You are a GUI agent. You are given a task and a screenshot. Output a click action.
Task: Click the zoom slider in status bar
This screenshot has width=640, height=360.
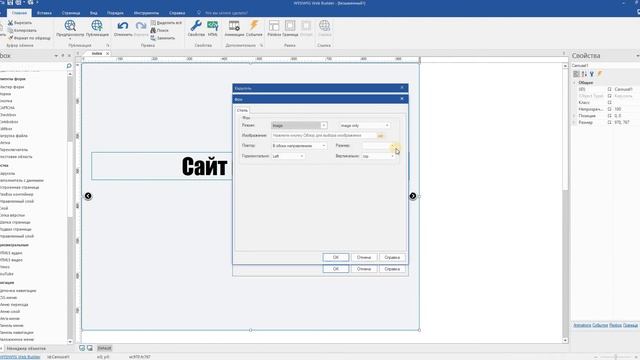tap(616, 357)
